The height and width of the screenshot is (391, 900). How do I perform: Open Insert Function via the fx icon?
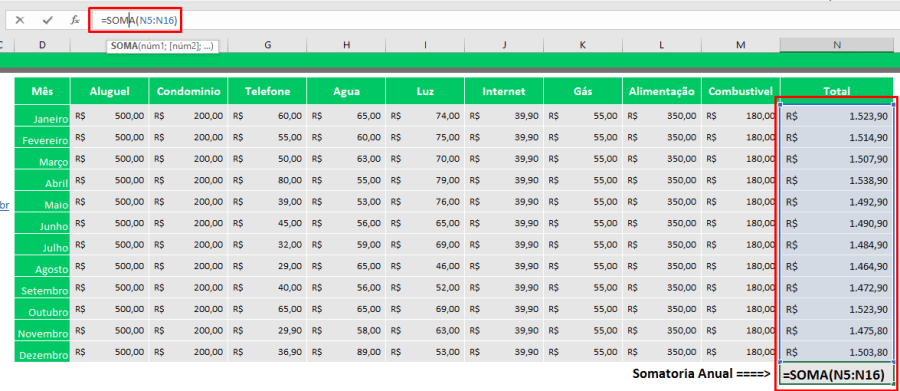tap(75, 20)
